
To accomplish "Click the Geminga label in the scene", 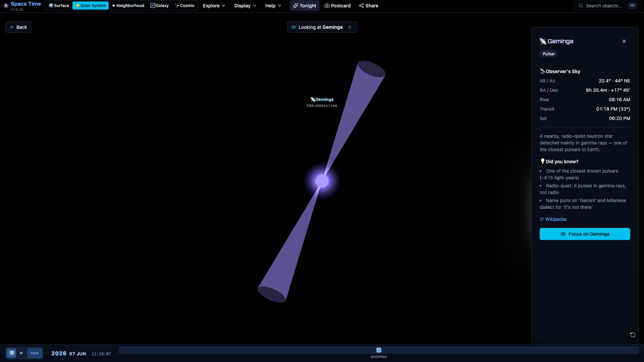I will (x=322, y=100).
